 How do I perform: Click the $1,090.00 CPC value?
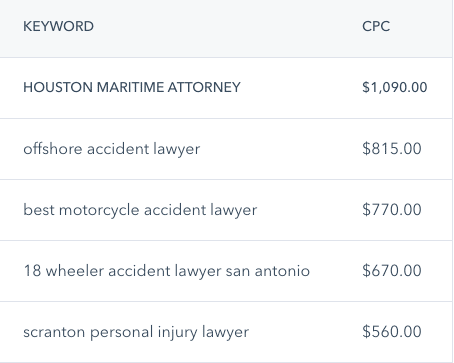[x=395, y=87]
